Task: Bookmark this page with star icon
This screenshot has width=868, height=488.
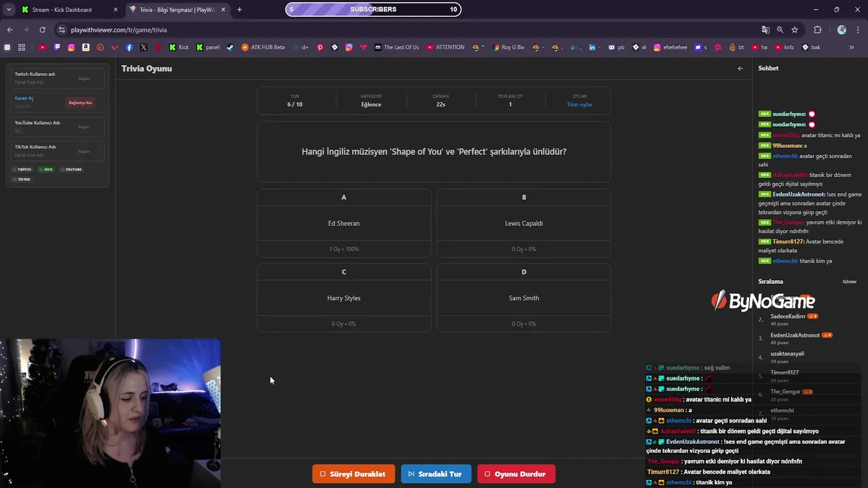Action: (x=795, y=30)
